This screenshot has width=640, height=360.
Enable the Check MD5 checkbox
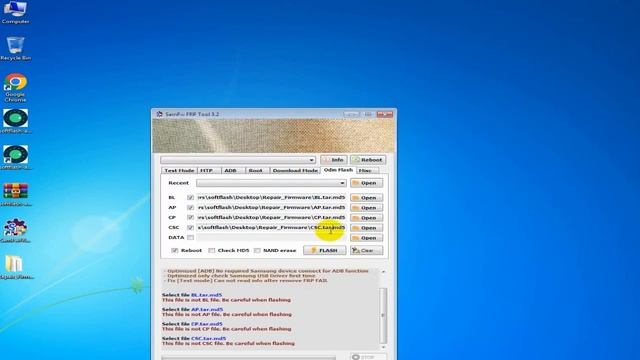point(211,250)
